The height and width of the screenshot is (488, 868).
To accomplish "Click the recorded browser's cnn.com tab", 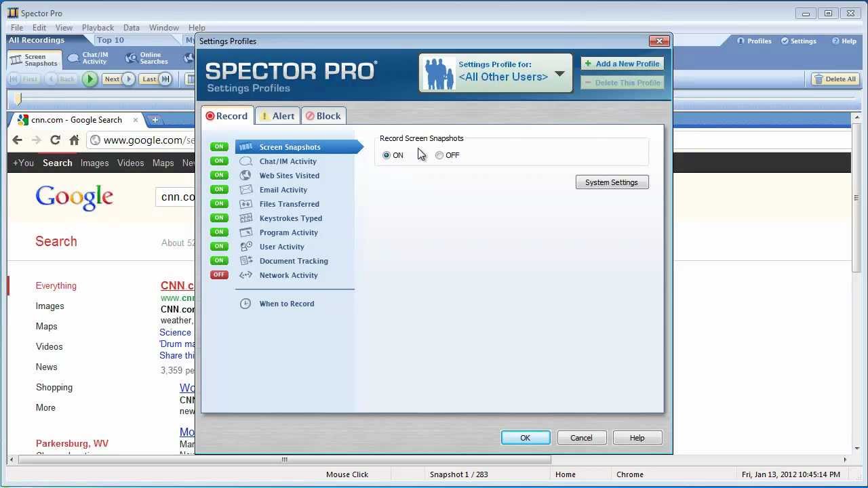I will click(78, 120).
